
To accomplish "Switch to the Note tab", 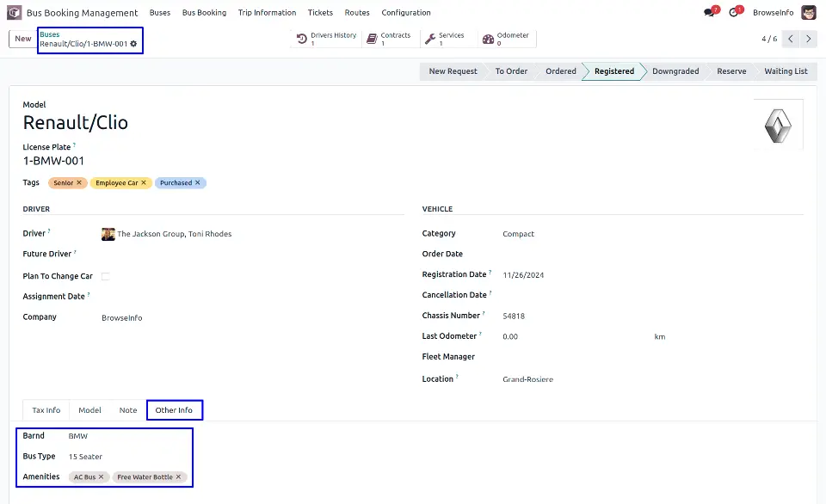I will coord(128,410).
